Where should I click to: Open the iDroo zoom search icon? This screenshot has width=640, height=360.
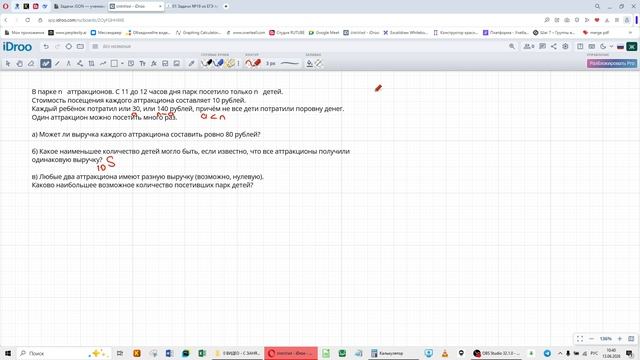(512, 47)
